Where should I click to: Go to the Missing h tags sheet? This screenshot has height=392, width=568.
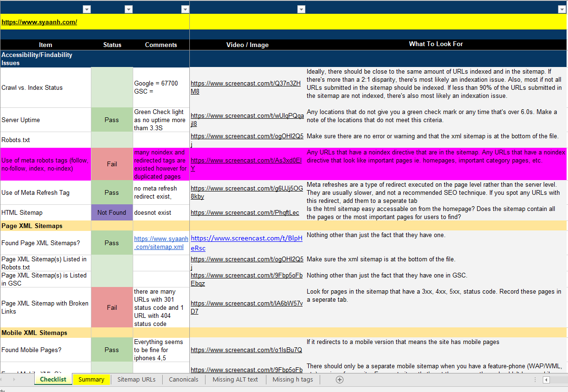293,379
